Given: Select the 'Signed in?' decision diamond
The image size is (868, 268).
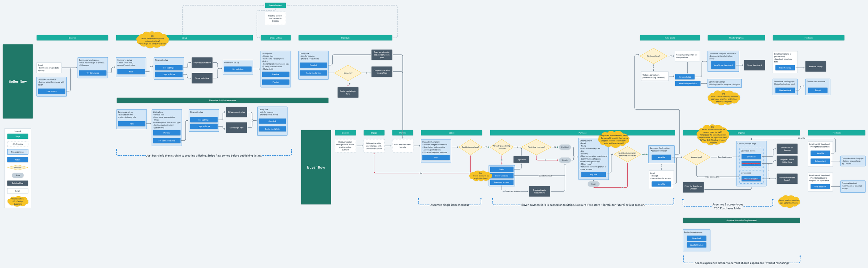Looking at the screenshot, I should [x=348, y=73].
